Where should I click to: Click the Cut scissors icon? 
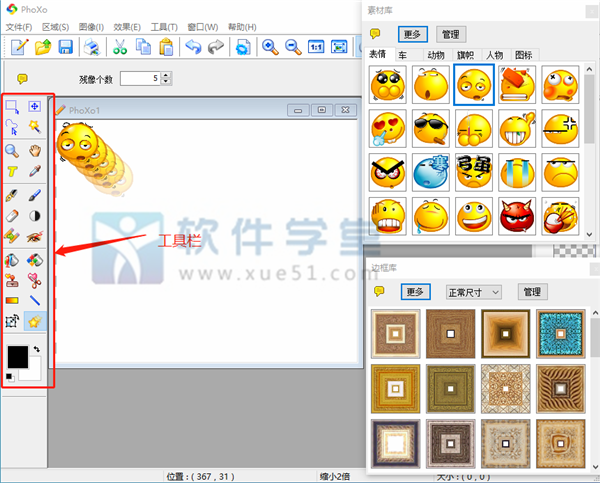coord(120,47)
